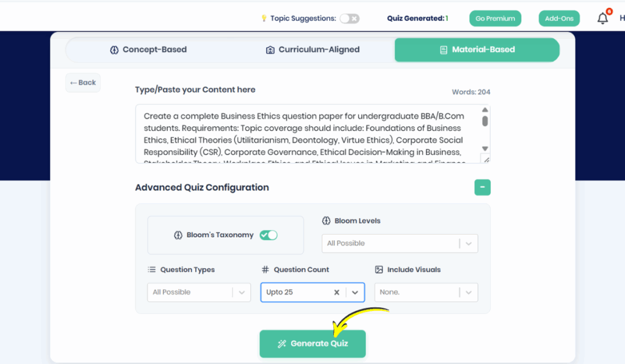Switch to the Concept-Based tab
This screenshot has height=364, width=625.
coord(148,50)
